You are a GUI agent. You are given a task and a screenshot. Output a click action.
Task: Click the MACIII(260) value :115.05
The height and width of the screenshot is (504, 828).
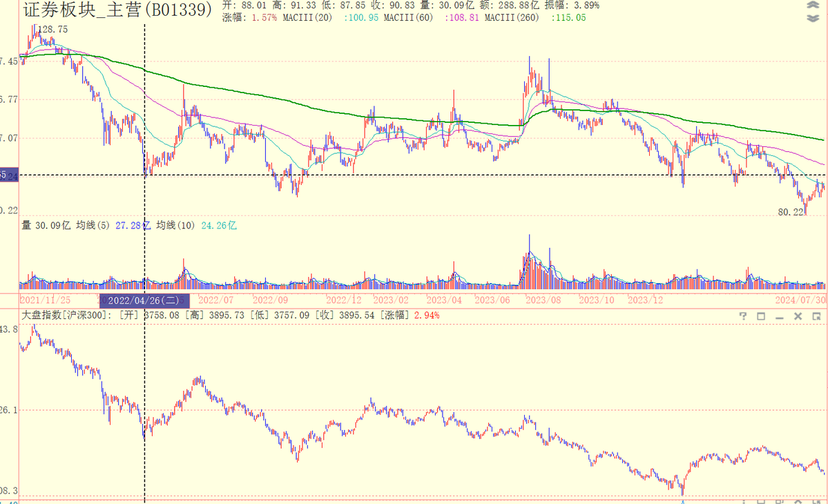(568, 18)
